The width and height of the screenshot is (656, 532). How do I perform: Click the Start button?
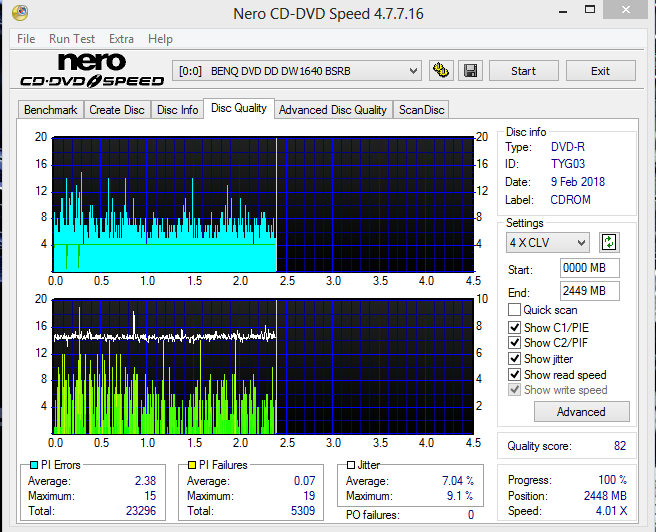[x=523, y=71]
